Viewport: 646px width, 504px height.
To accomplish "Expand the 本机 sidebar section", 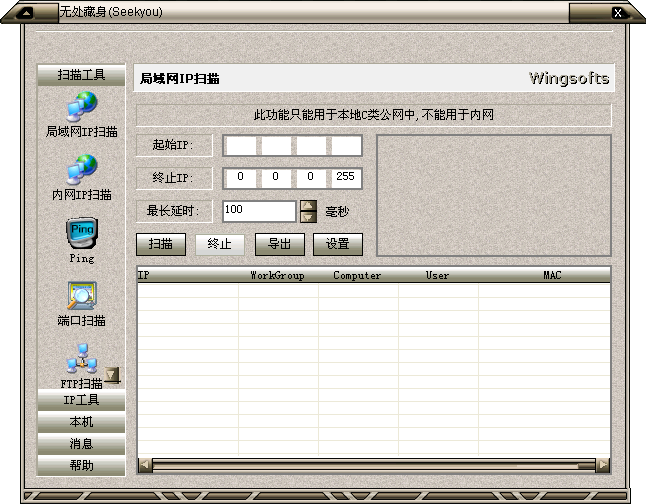I will coord(81,422).
